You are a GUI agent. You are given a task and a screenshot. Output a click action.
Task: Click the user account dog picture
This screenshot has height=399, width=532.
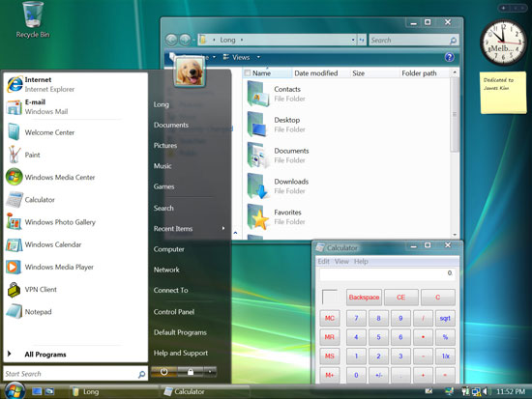[190, 71]
